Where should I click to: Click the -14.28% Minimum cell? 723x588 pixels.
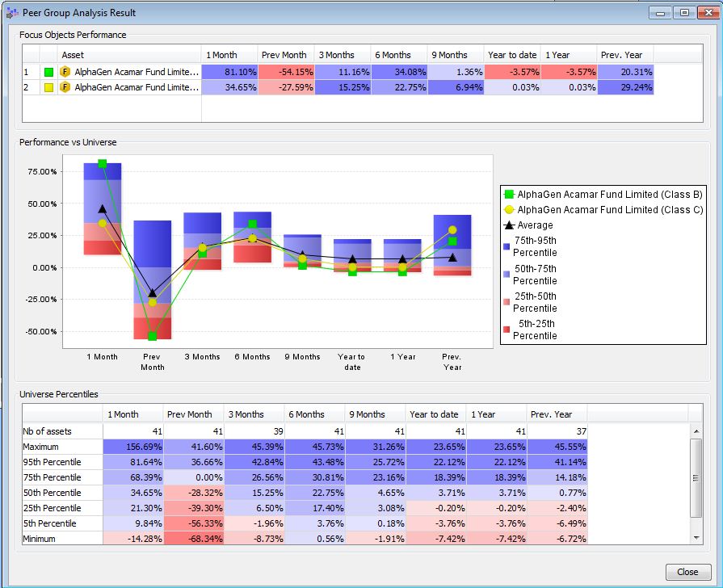(132, 538)
